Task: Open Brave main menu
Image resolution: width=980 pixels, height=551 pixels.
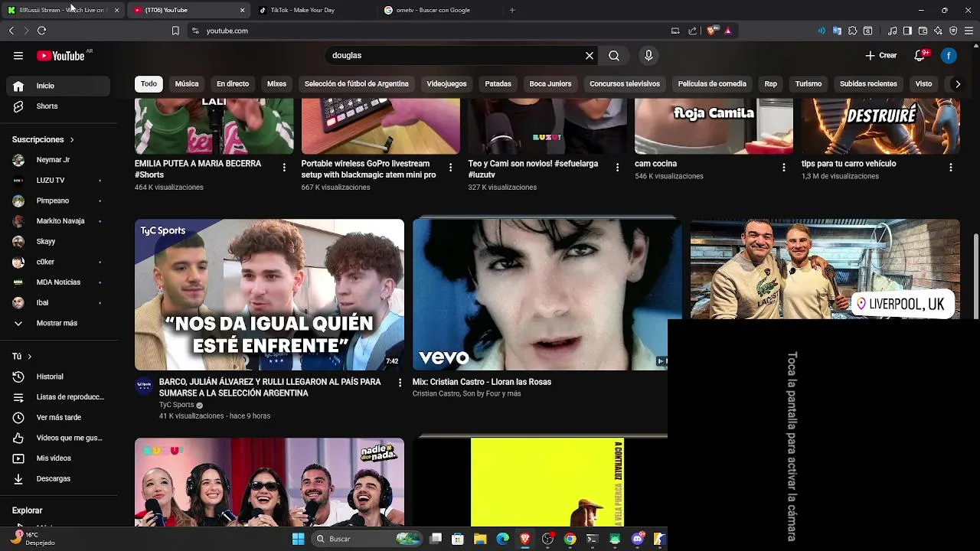Action: pyautogui.click(x=969, y=31)
